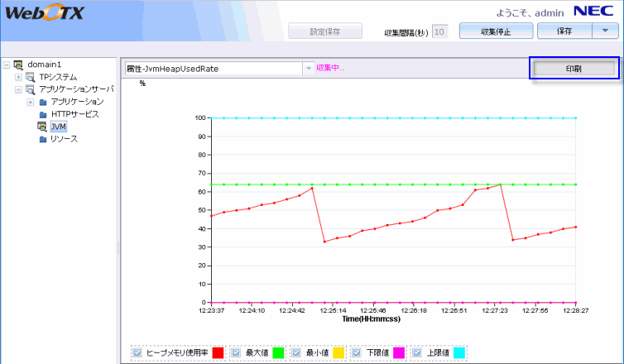The height and width of the screenshot is (364, 624).
Task: Click the cyan 上限値 color swatch
Action: 459,353
